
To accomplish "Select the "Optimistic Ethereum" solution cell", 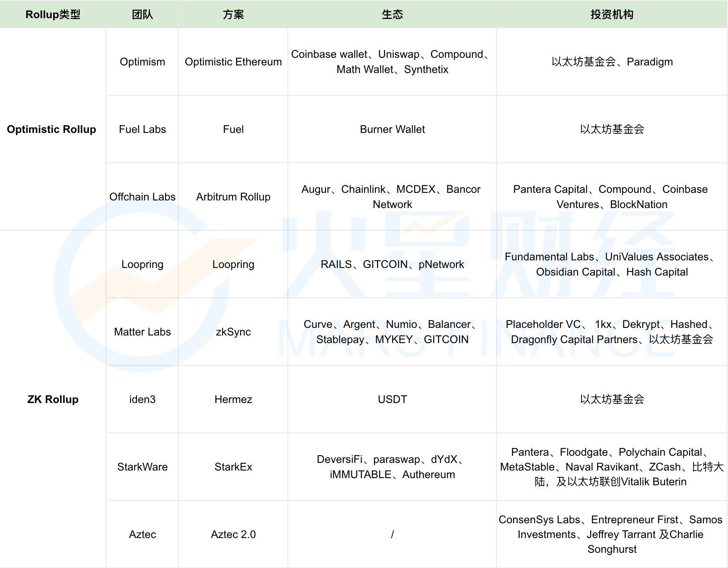I will click(233, 62).
